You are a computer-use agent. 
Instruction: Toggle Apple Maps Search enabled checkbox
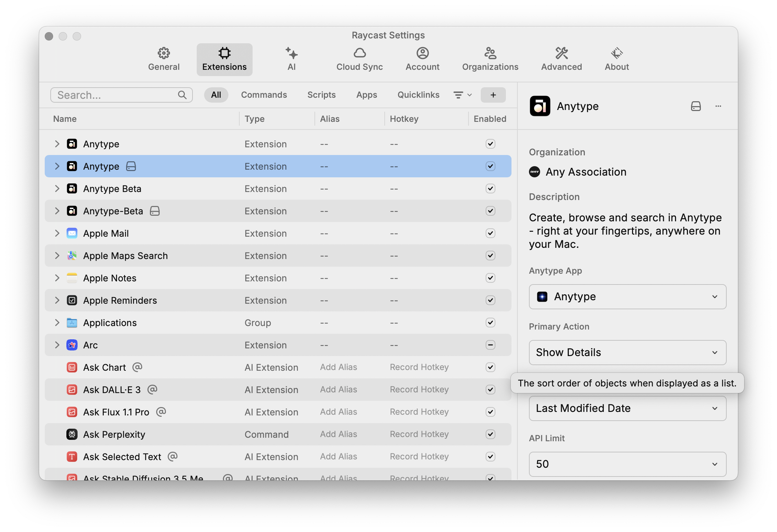tap(490, 256)
